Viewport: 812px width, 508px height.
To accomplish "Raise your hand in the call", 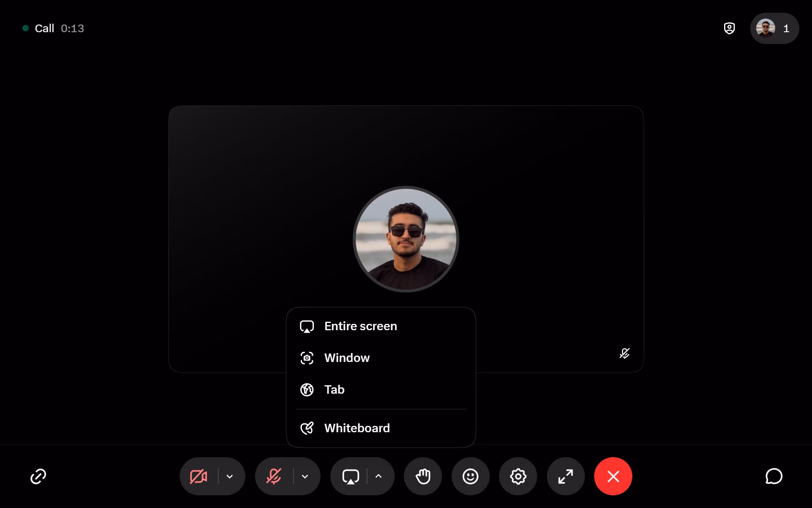I will click(x=423, y=476).
